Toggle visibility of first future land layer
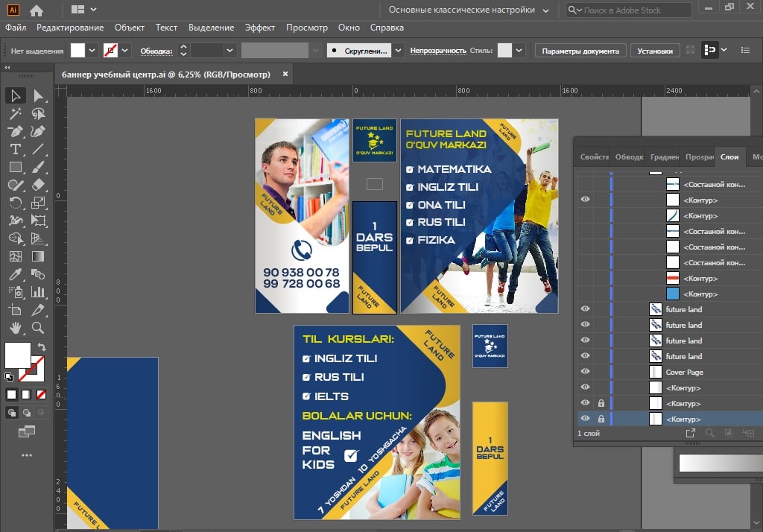Viewport: 763px width, 532px height. (x=585, y=308)
